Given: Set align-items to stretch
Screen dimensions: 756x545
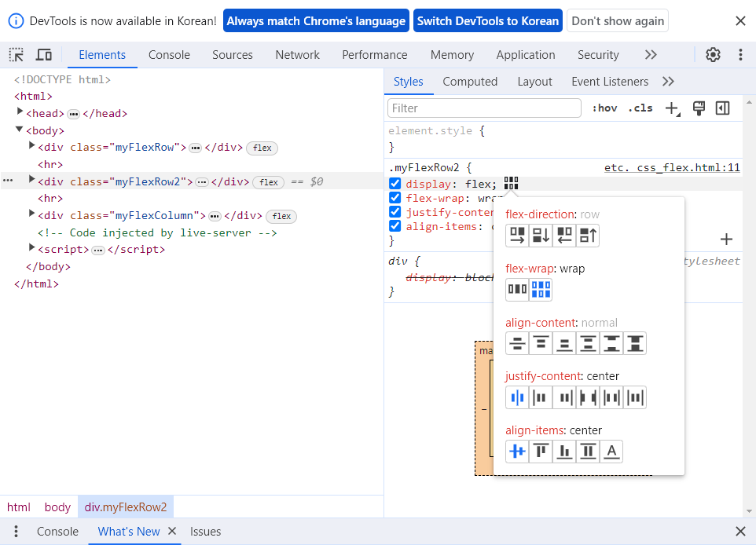Looking at the screenshot, I should [588, 452].
